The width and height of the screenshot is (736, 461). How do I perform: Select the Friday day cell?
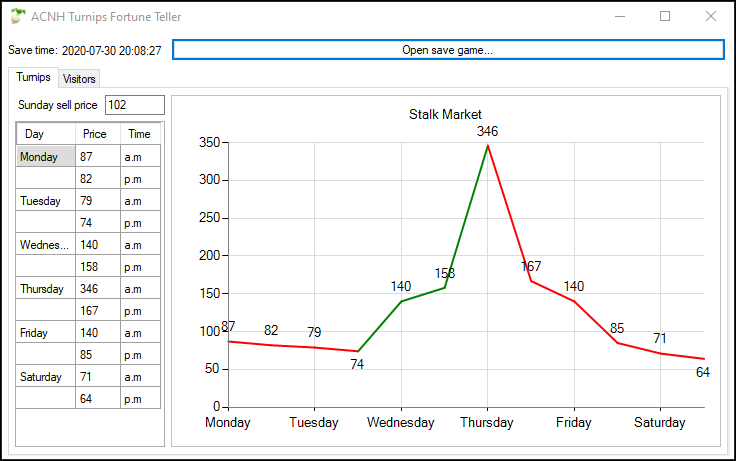(46, 333)
